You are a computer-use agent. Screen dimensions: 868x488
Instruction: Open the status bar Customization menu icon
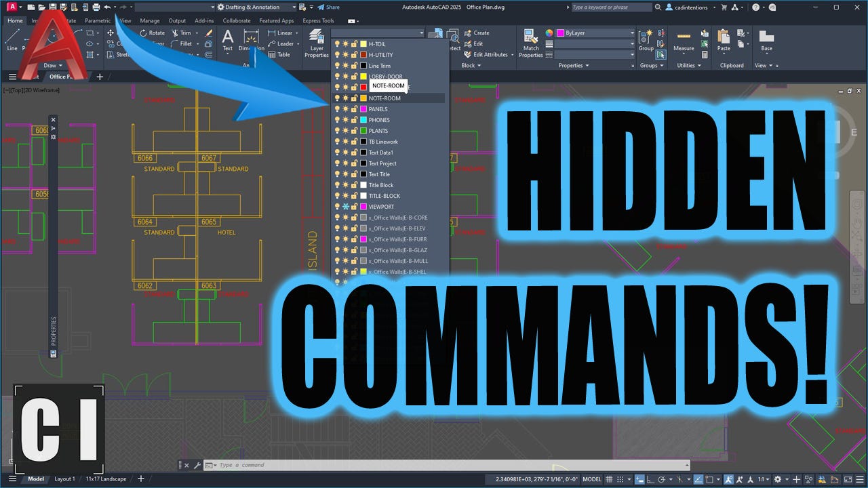pos(859,479)
